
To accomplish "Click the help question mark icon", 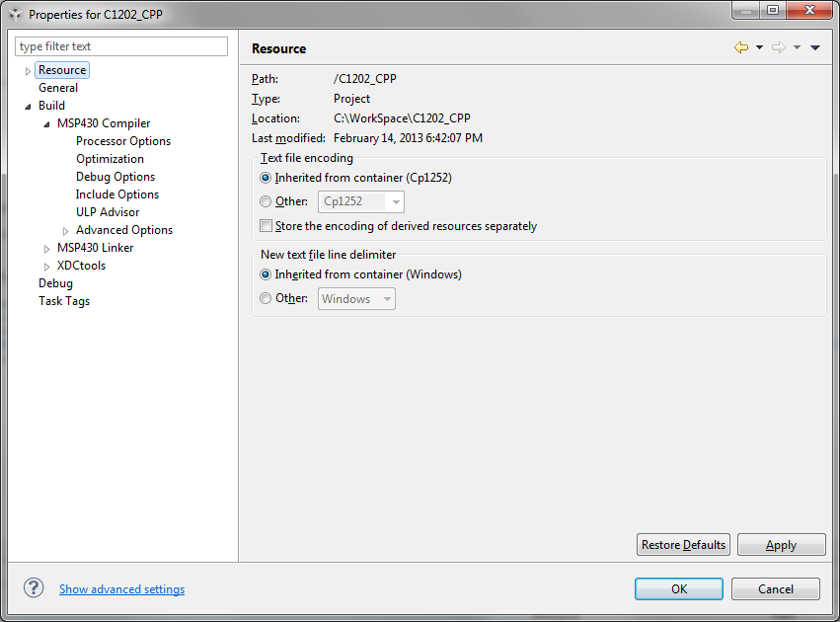I will [x=34, y=588].
